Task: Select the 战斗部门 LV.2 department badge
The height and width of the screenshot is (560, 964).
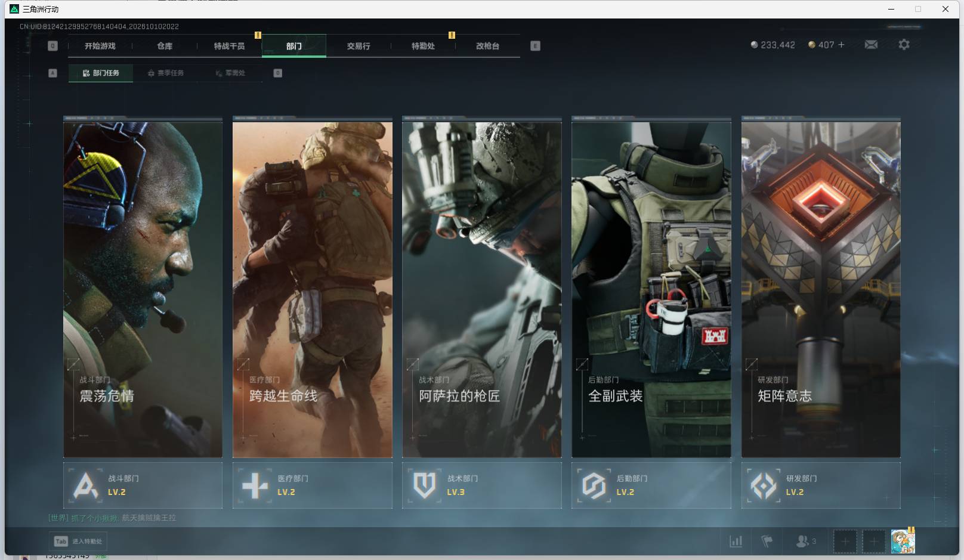Action: coord(143,485)
